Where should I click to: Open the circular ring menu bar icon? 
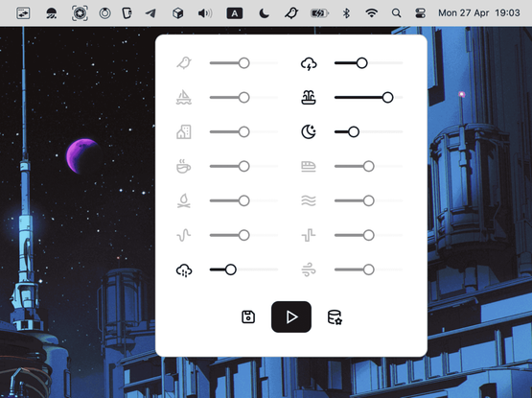point(104,13)
